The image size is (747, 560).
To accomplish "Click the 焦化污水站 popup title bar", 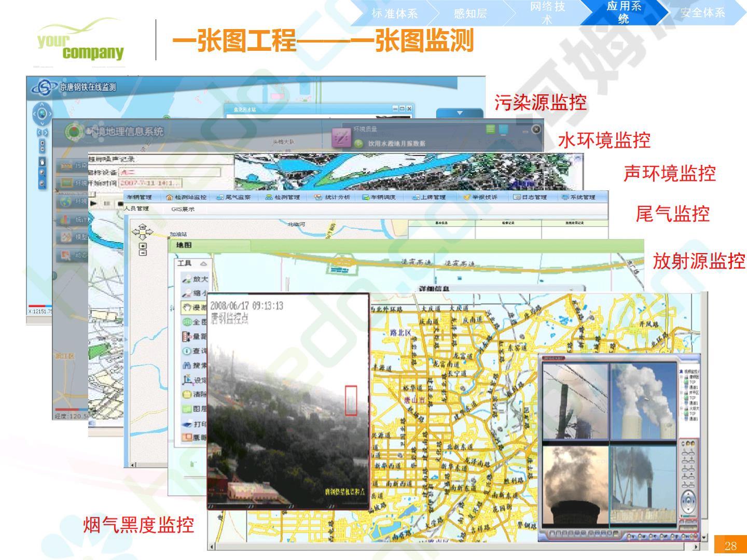I will pos(319,109).
